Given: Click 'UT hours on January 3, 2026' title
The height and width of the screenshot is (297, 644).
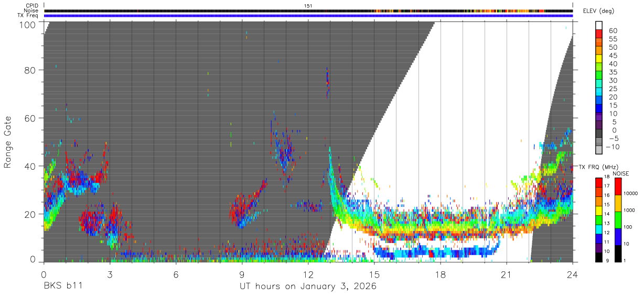Looking at the screenshot, I should click(x=308, y=287).
